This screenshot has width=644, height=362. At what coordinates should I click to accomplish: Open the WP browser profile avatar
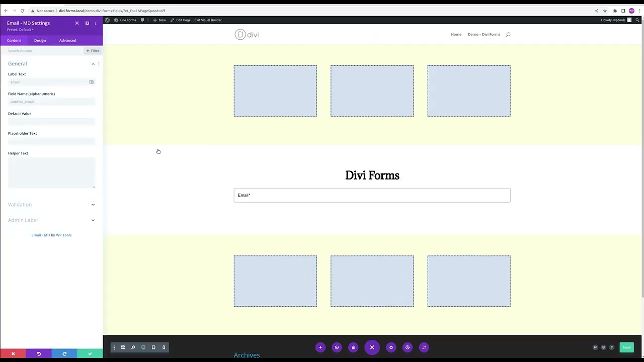[x=631, y=11]
